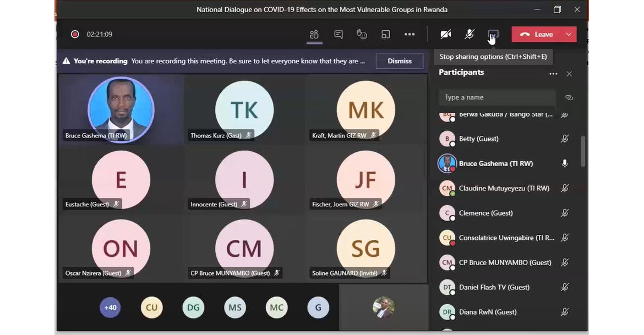
Task: Click the raise hand reactions icon
Action: [x=362, y=35]
